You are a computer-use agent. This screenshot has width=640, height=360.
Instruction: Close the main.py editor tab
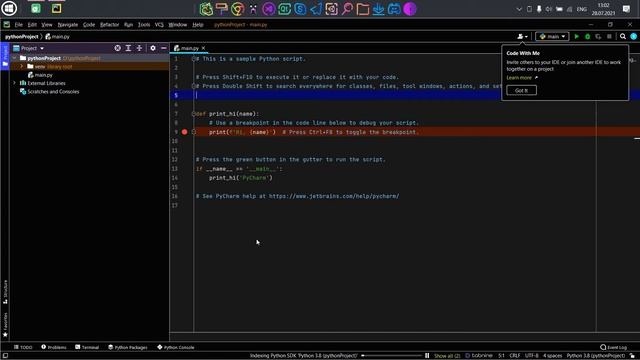tap(203, 48)
